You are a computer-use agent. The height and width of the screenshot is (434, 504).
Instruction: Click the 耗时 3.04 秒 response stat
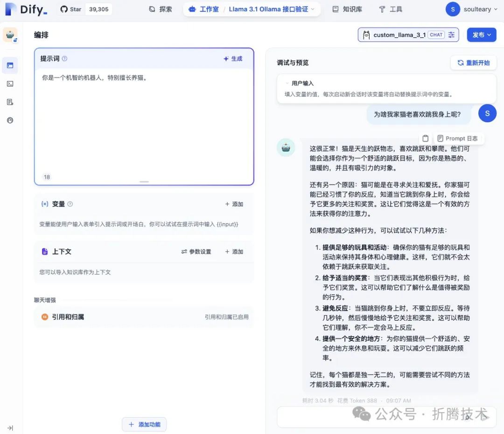tap(318, 400)
